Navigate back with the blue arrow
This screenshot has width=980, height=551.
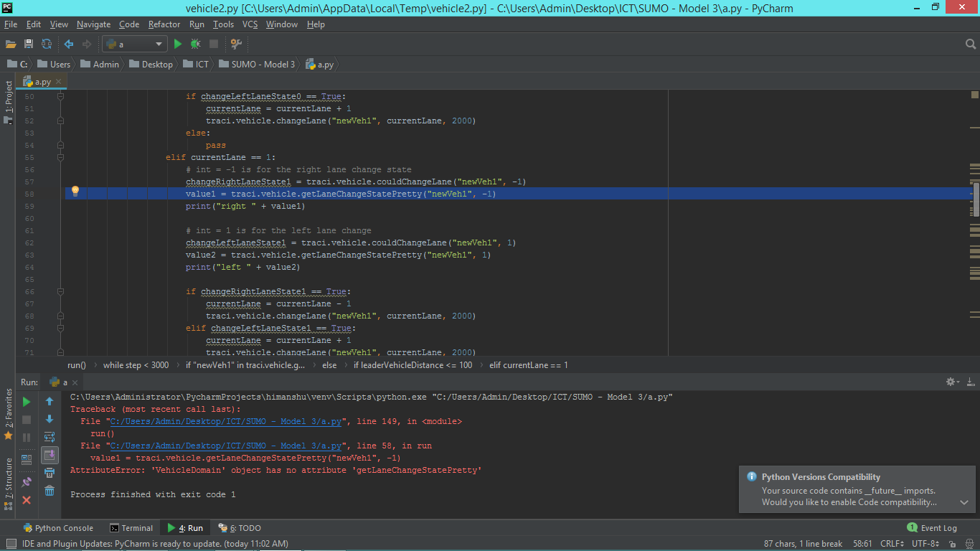point(69,44)
